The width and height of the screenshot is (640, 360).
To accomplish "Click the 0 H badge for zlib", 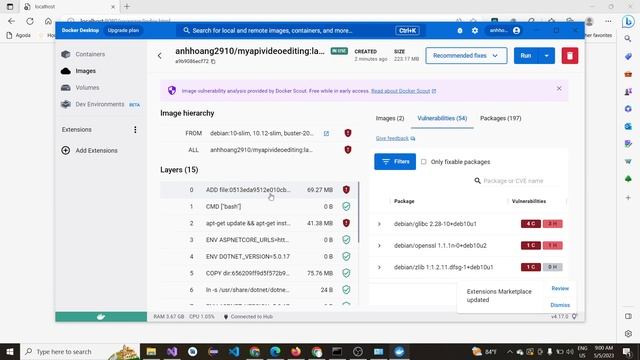I will coord(553,267).
